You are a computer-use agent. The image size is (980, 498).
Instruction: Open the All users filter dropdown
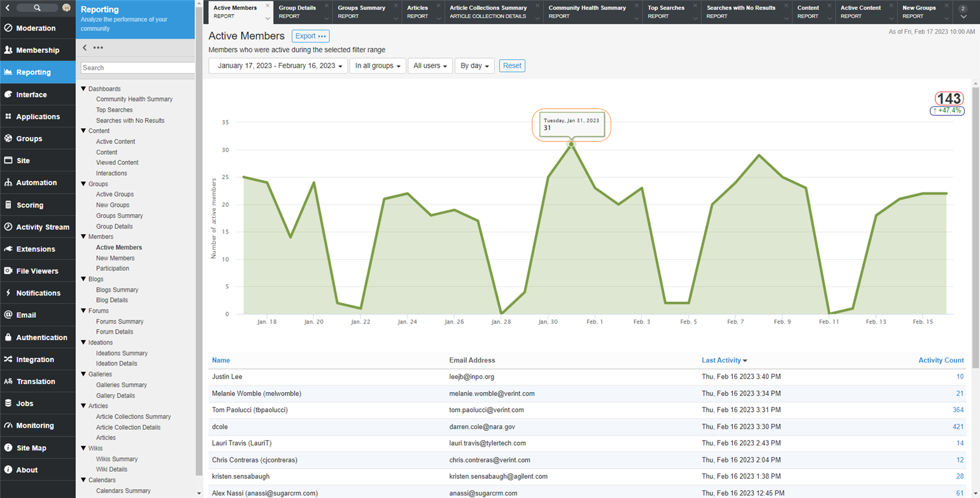[430, 66]
